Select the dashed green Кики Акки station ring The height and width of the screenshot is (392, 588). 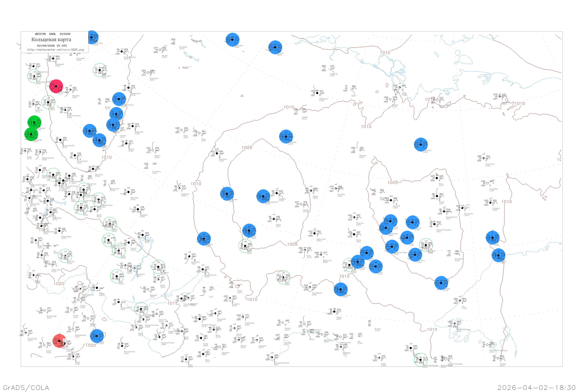coord(100,70)
